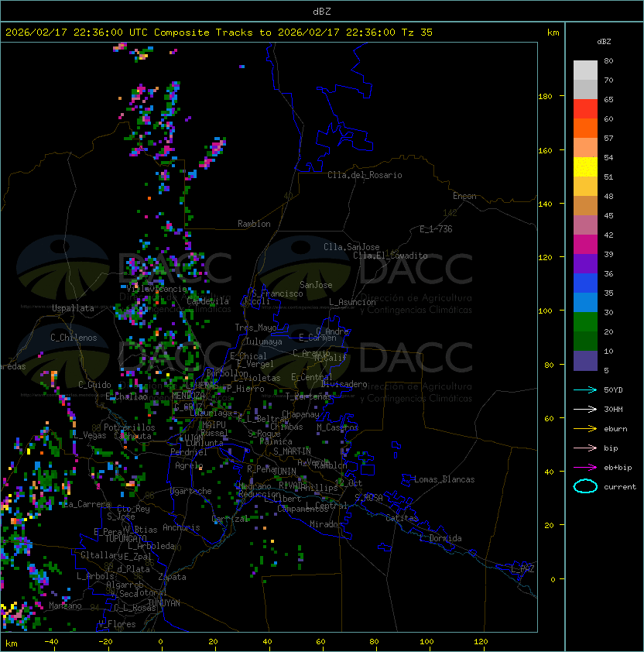Click the V_Flores label
This screenshot has width=644, height=652.
coord(117,624)
